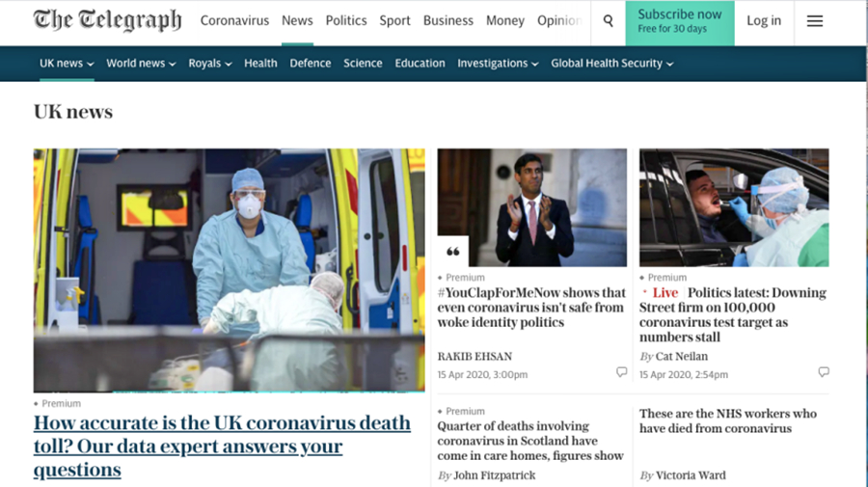This screenshot has height=487, width=868.
Task: Open the Opinion section
Action: (x=559, y=20)
